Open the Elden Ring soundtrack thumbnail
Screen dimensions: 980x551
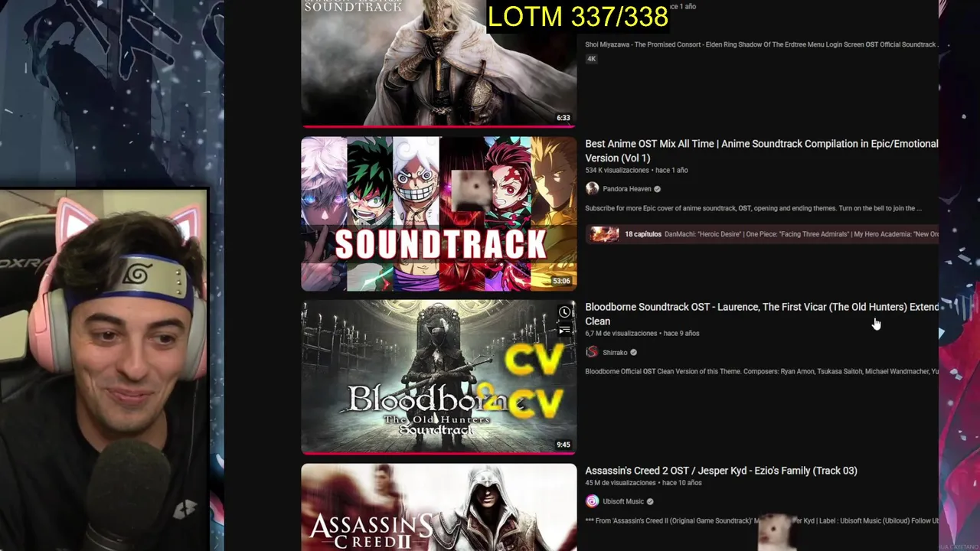click(x=439, y=64)
